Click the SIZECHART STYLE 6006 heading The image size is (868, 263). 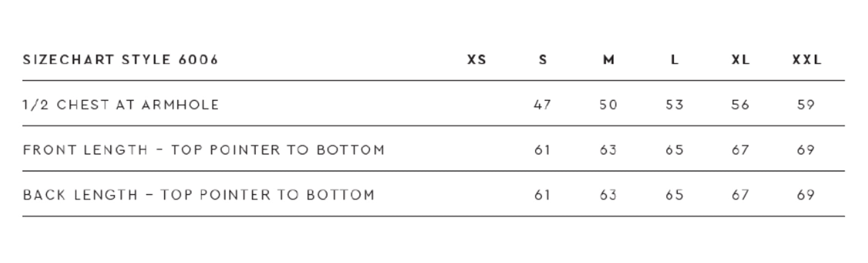[120, 60]
